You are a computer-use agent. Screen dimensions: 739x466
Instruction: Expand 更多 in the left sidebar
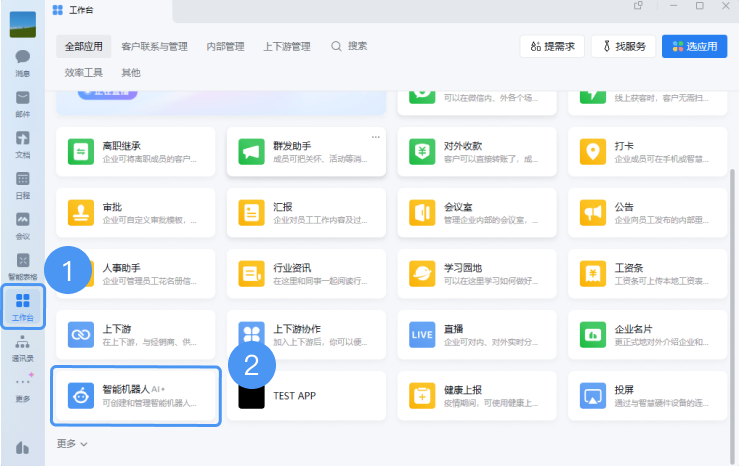coord(22,387)
